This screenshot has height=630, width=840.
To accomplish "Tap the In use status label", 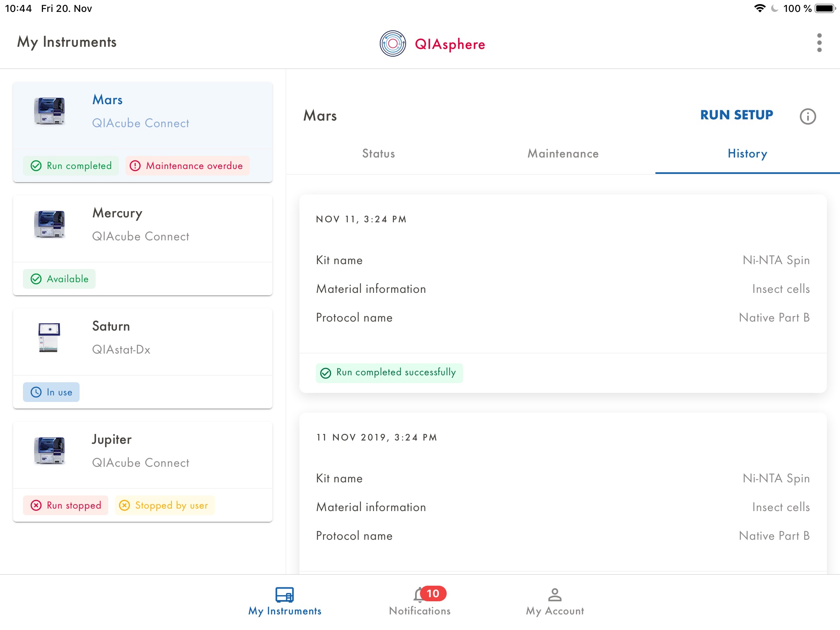I will point(59,392).
